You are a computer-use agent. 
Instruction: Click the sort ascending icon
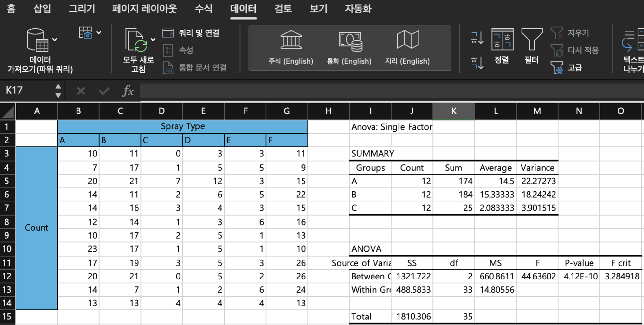point(477,38)
